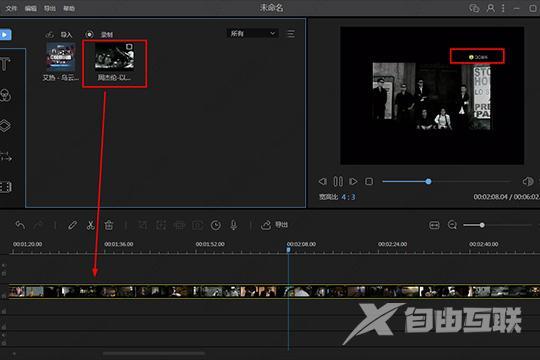Image resolution: width=540 pixels, height=360 pixels.
Task: Click the timeline zoom slider handle
Action: tap(482, 225)
